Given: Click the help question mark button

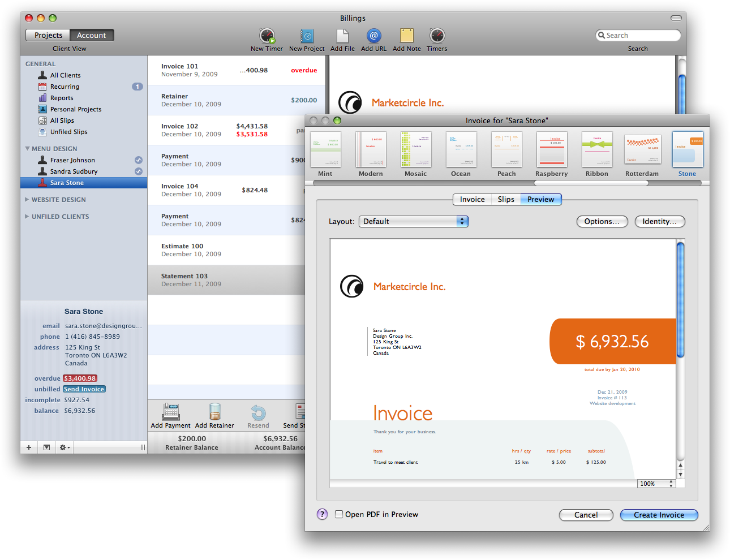Looking at the screenshot, I should click(322, 514).
